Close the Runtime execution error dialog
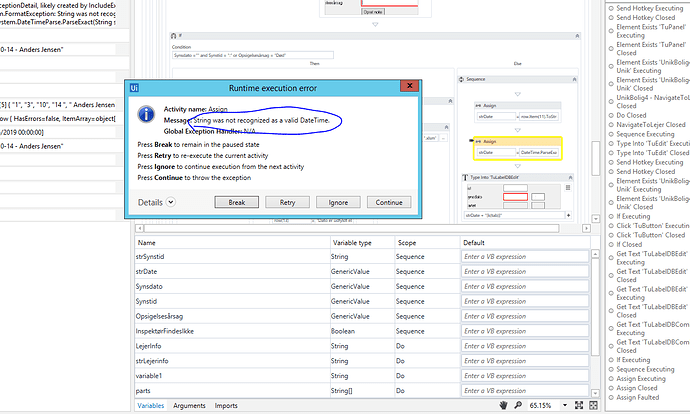This screenshot has height=414, width=690. point(410,86)
